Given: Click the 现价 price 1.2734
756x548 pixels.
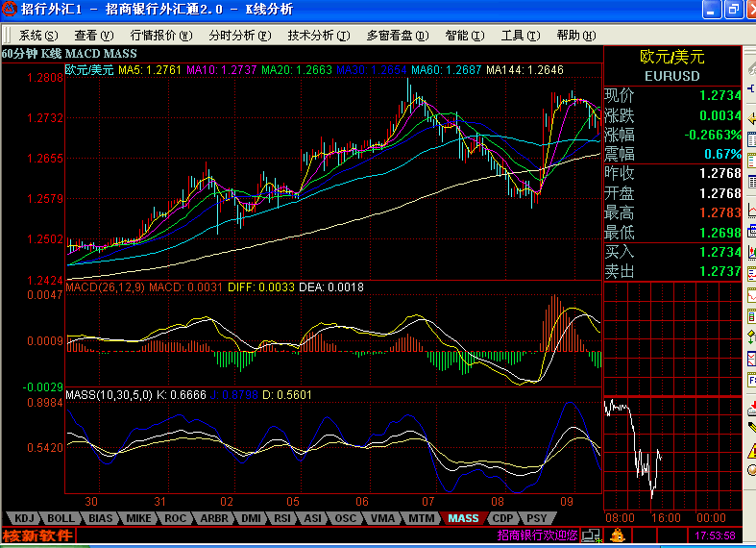Looking at the screenshot, I should click(x=719, y=95).
